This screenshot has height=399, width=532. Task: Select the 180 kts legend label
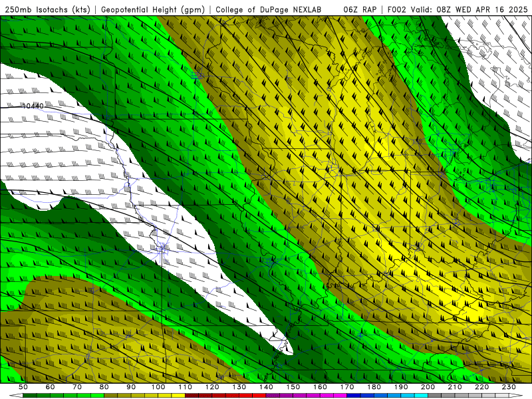click(x=374, y=387)
